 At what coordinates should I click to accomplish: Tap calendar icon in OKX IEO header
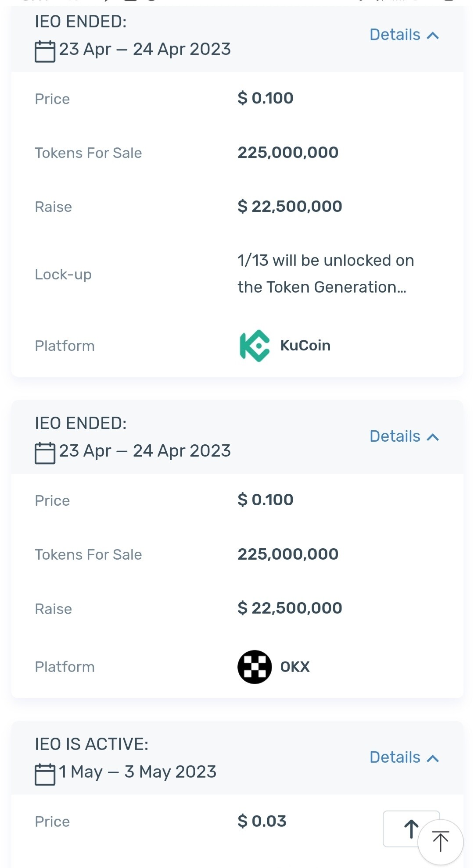coord(45,453)
